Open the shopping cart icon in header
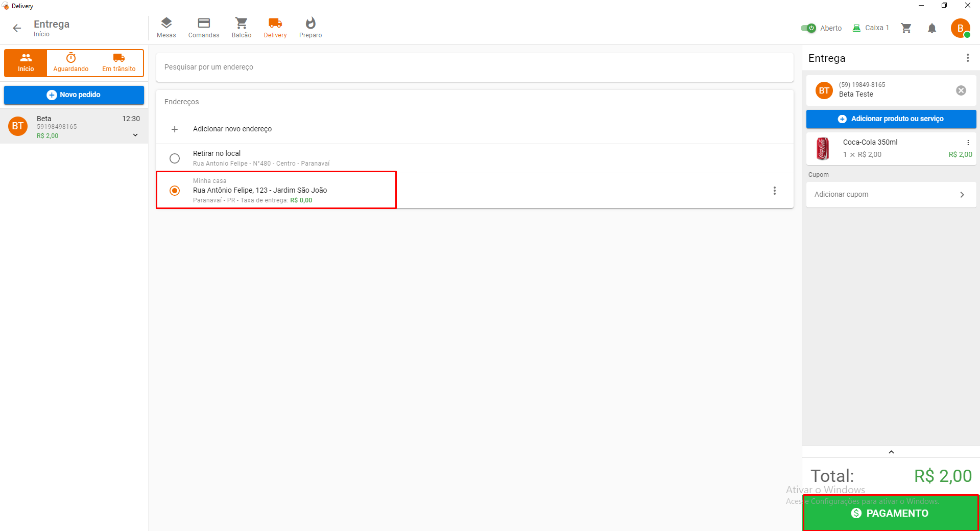980x531 pixels. 906,28
